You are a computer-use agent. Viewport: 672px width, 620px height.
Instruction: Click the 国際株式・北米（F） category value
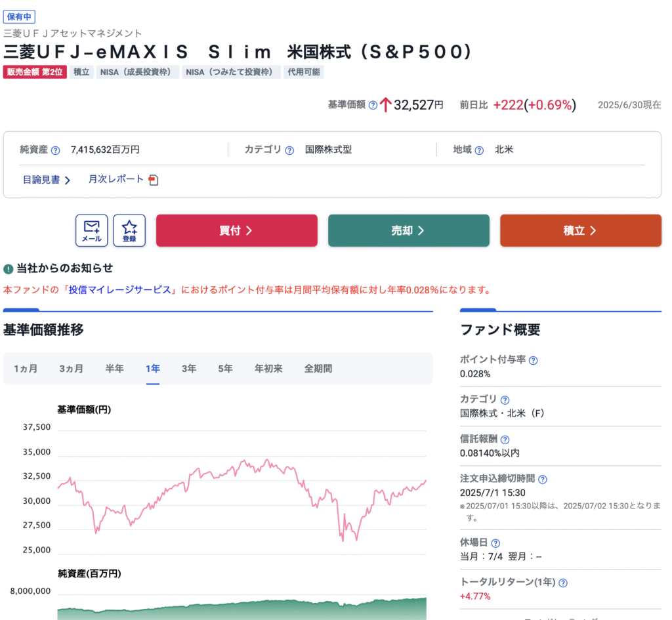pos(502,413)
